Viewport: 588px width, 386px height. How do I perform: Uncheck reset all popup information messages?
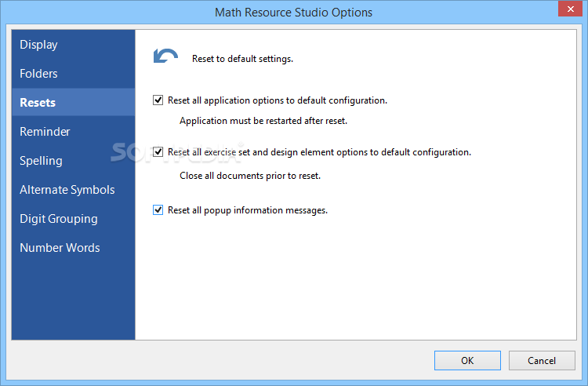(x=158, y=210)
